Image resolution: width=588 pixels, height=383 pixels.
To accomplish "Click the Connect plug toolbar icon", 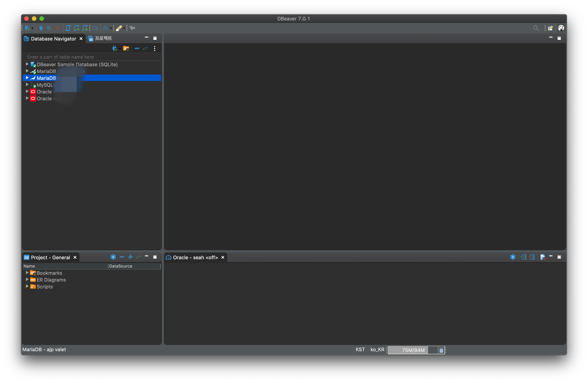I will [41, 28].
